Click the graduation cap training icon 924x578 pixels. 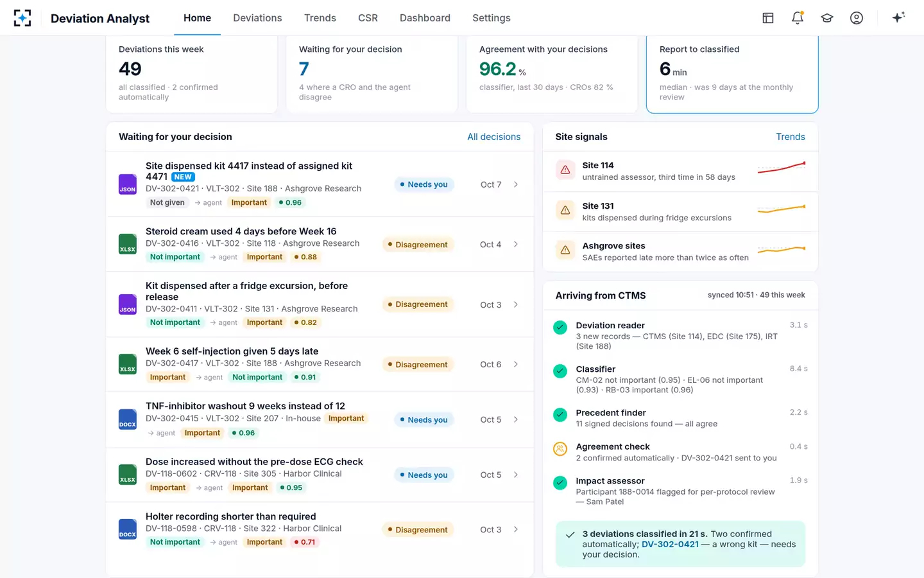click(826, 18)
